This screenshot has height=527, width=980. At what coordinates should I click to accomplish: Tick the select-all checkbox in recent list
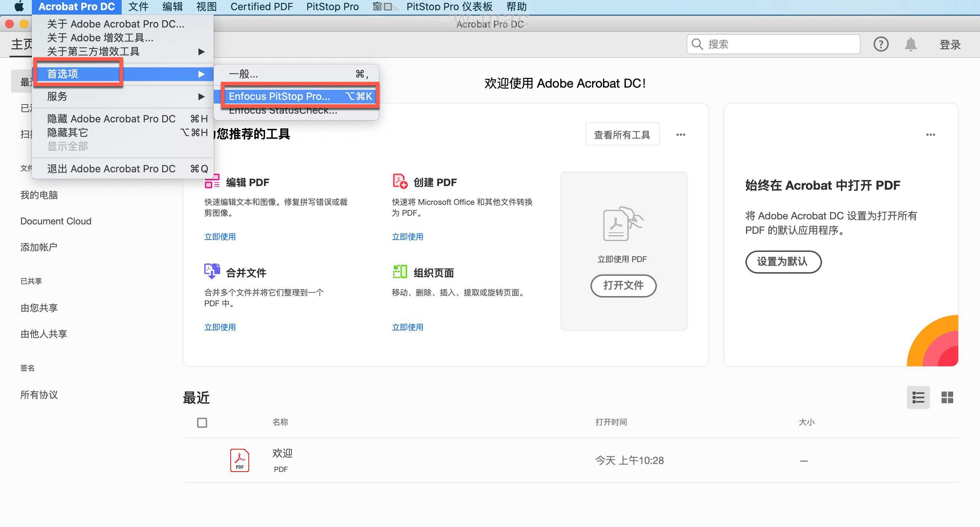coord(202,422)
